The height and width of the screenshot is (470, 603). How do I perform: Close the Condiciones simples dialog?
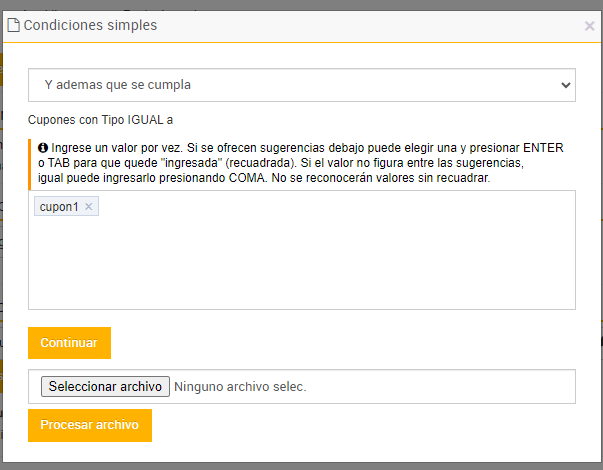589,26
